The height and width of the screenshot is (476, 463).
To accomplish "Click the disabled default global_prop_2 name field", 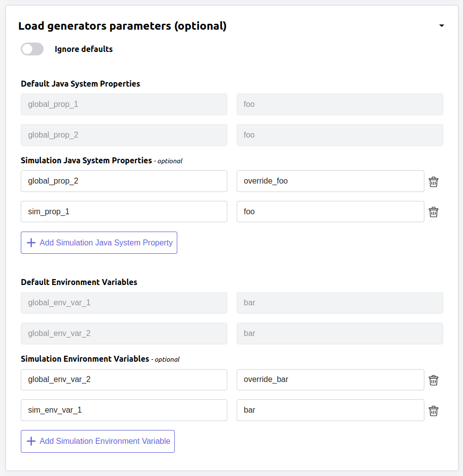I will pos(124,135).
